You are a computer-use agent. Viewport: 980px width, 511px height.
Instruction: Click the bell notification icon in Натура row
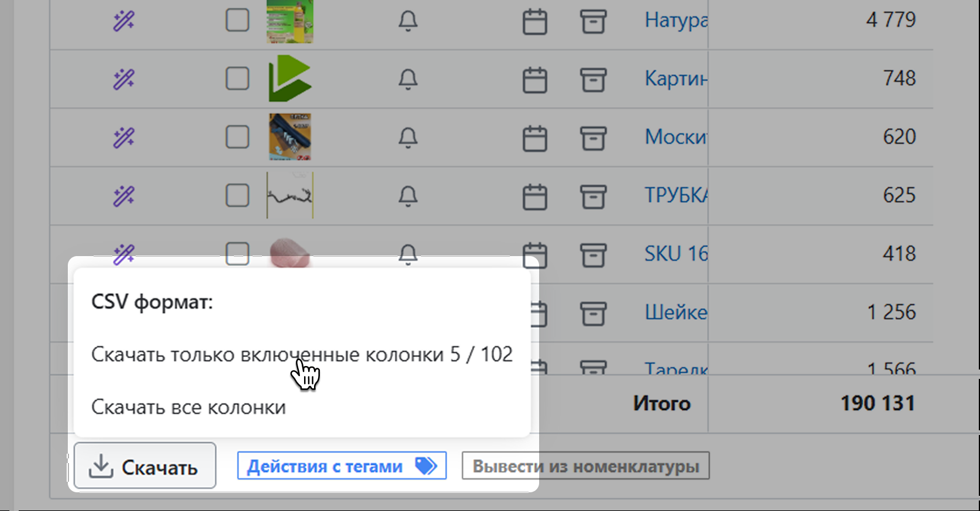(408, 21)
